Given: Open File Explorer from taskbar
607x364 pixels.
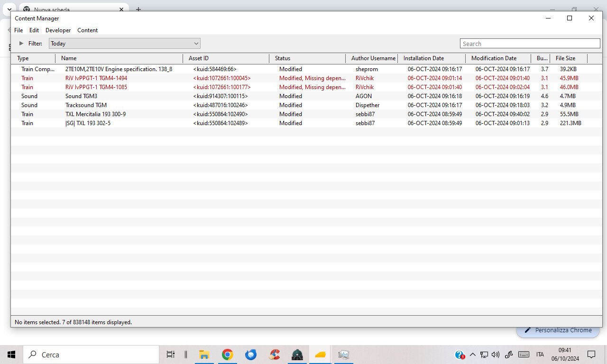Looking at the screenshot, I should tap(204, 355).
